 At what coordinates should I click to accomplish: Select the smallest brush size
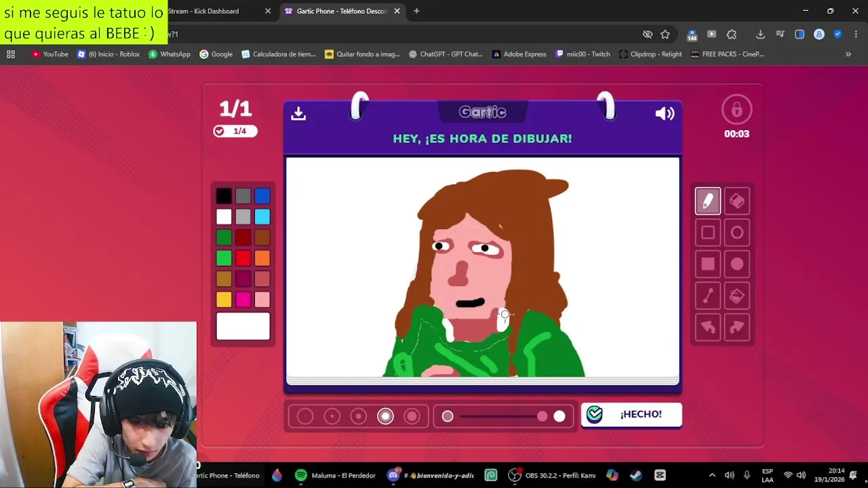(305, 416)
